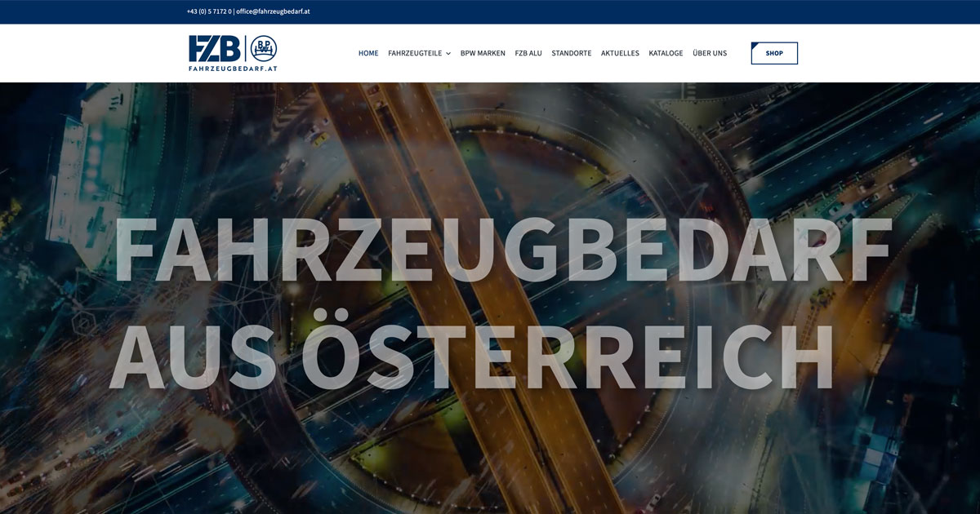Screen dimensions: 980x514
Task: View the Kataloge page
Action: 666,53
